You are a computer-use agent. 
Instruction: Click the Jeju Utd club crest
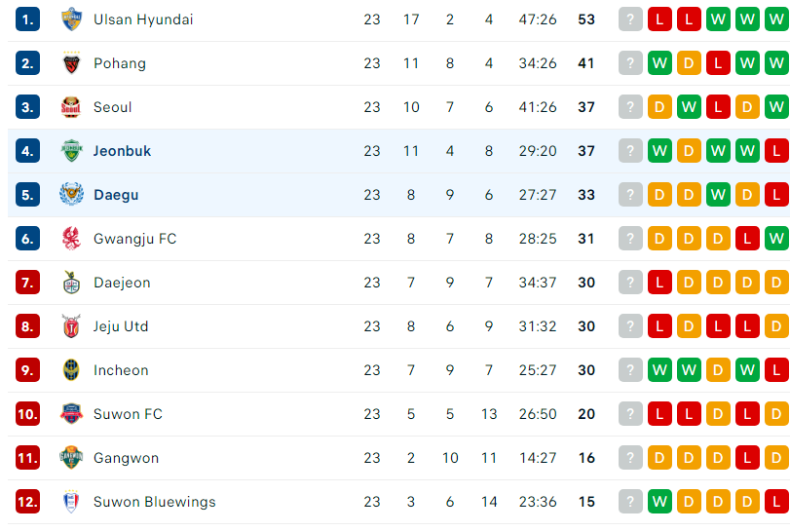pos(71,326)
